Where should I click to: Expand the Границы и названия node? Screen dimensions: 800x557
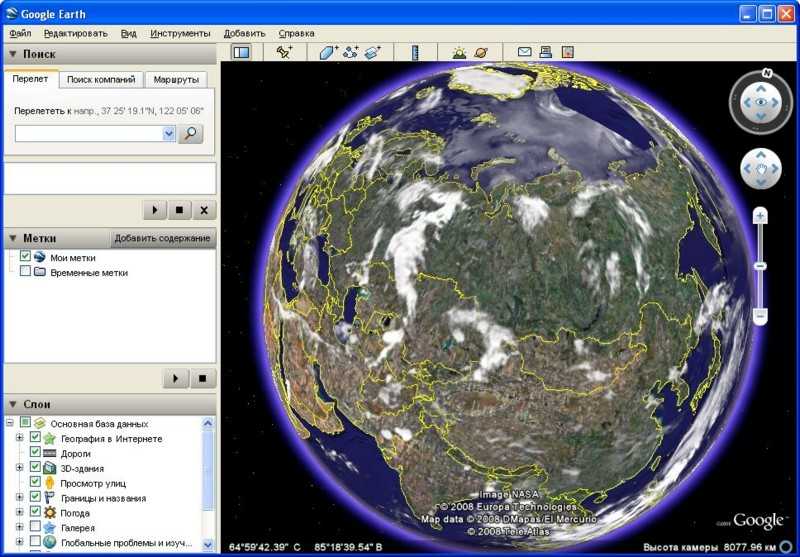click(19, 497)
